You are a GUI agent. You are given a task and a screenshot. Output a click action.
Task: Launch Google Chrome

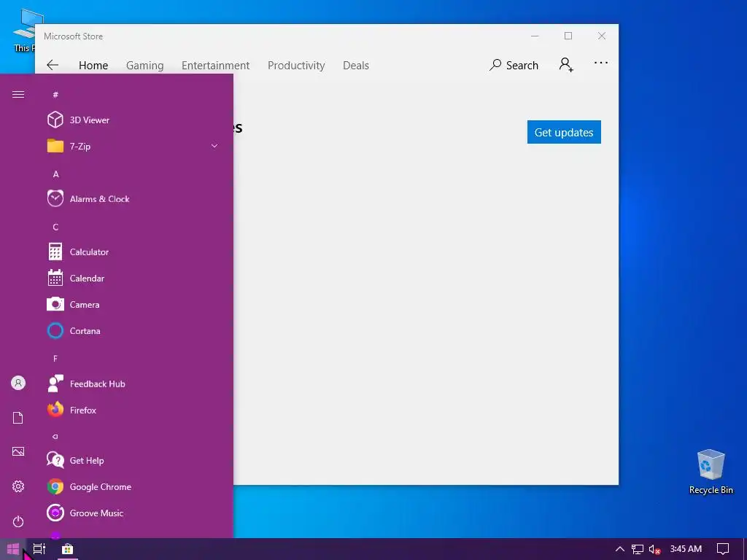point(133,486)
